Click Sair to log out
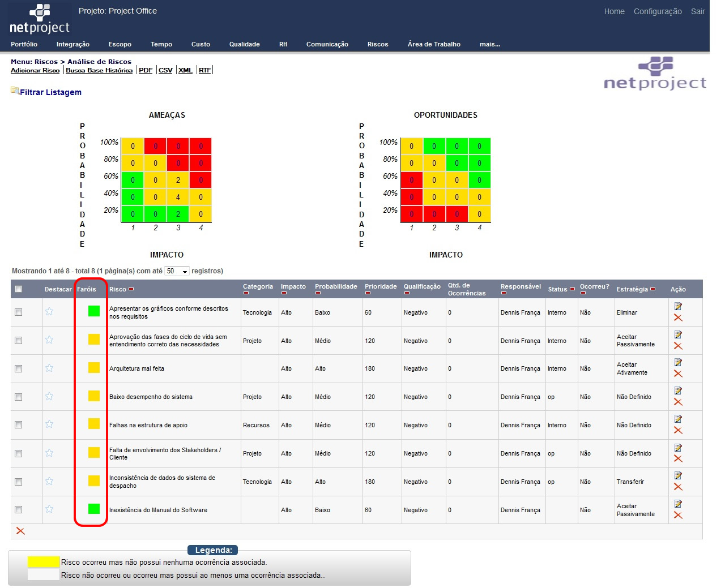The width and height of the screenshot is (725, 588). tap(698, 11)
